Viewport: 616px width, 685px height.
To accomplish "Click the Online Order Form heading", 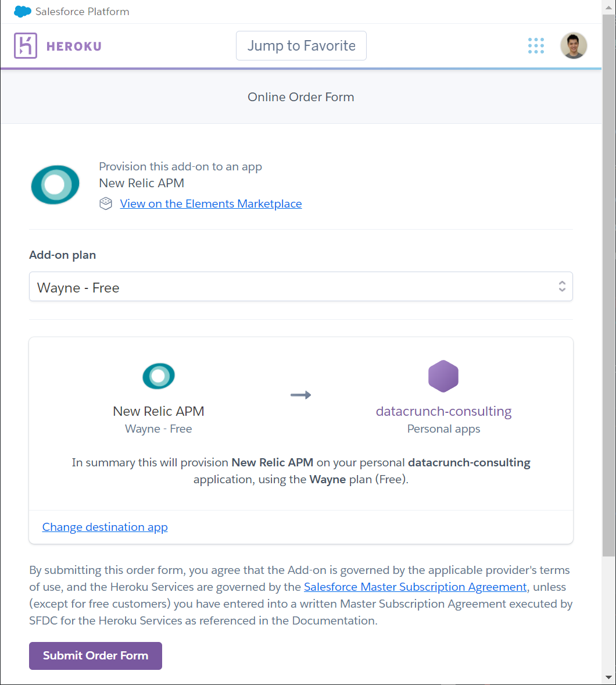I will pyautogui.click(x=301, y=97).
